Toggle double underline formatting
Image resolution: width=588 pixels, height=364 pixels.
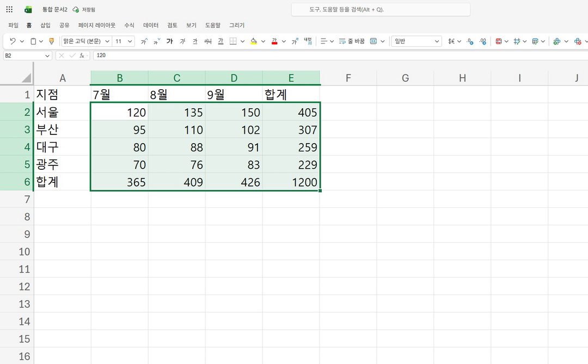pos(220,41)
